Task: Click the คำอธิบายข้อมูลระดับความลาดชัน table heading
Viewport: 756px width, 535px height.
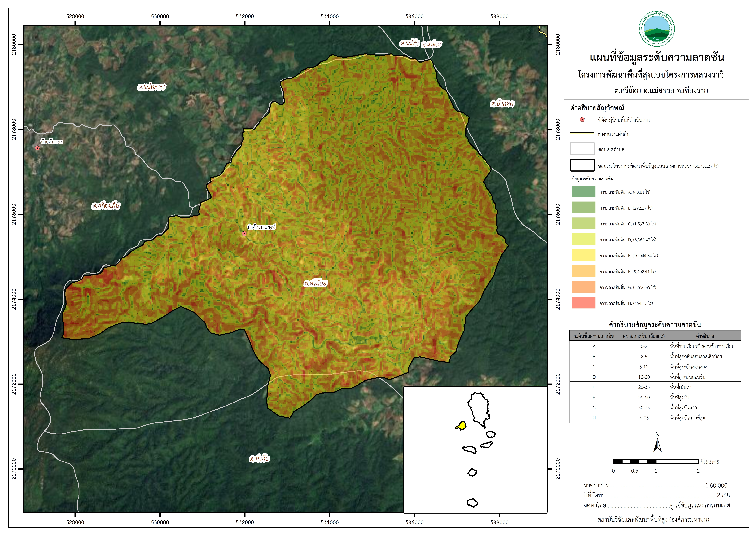Action: [655, 325]
